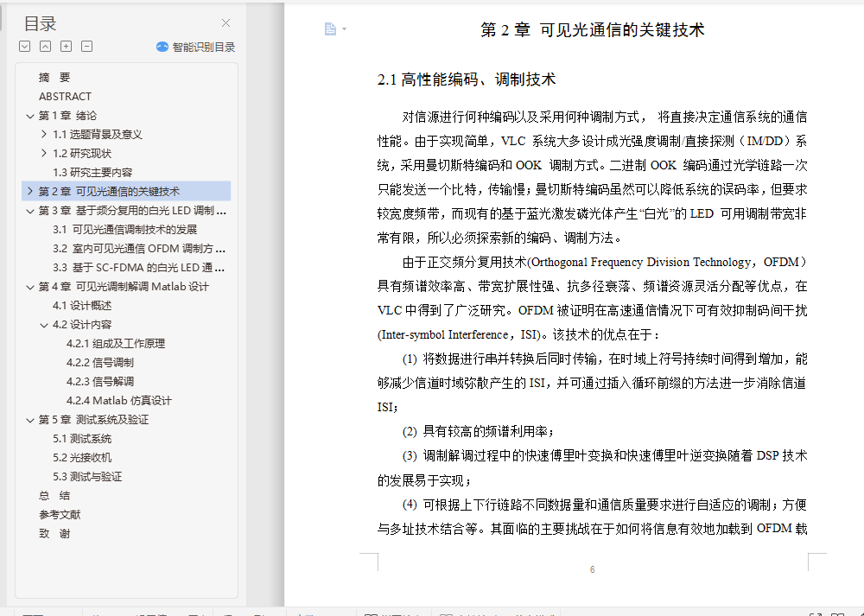This screenshot has width=864, height=616.
Task: Expand 1.2 研究现状 section
Action: pos(44,153)
